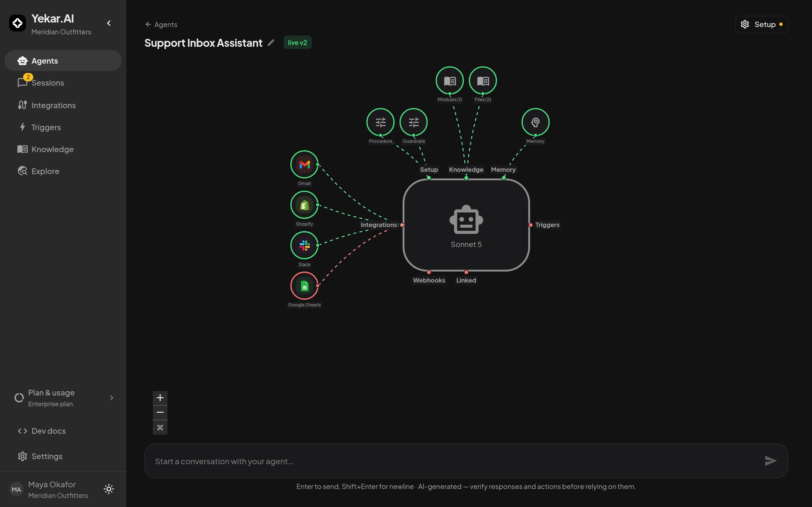
Task: Open the Guardrails setup node
Action: point(414,122)
